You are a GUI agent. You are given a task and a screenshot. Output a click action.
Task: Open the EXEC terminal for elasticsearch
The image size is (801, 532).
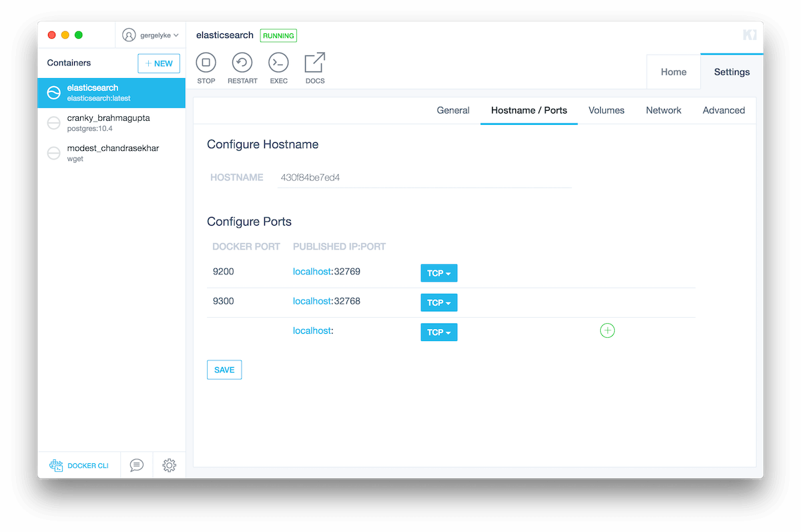pos(278,67)
